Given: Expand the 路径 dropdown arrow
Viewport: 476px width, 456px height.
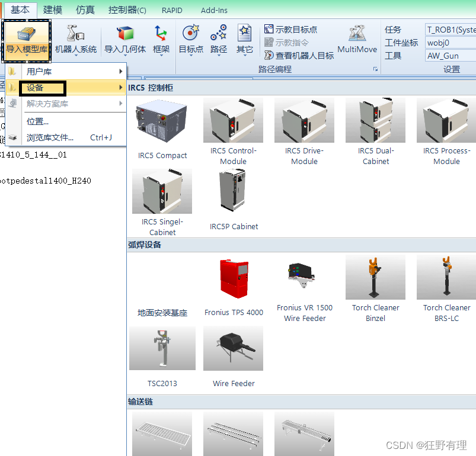Looking at the screenshot, I should [x=219, y=56].
